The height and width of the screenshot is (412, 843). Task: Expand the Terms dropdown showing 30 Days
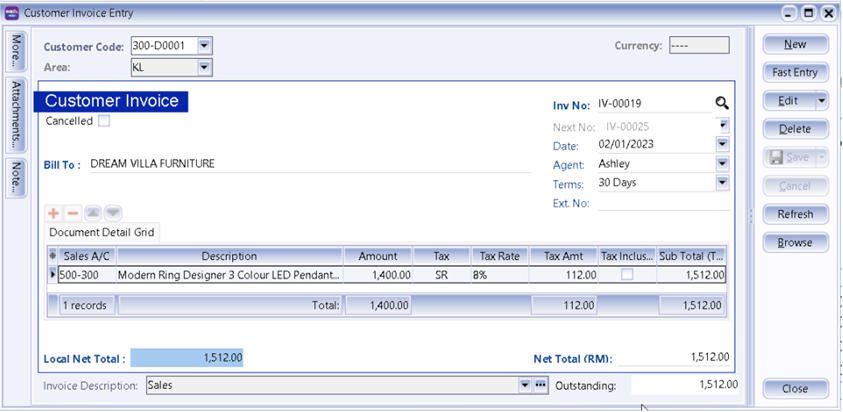pos(722,183)
